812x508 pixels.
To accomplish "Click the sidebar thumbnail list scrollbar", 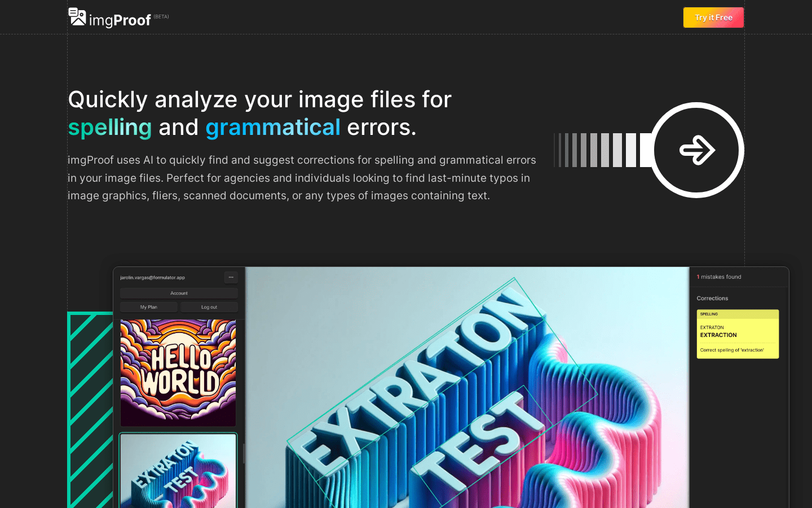I will [x=244, y=453].
